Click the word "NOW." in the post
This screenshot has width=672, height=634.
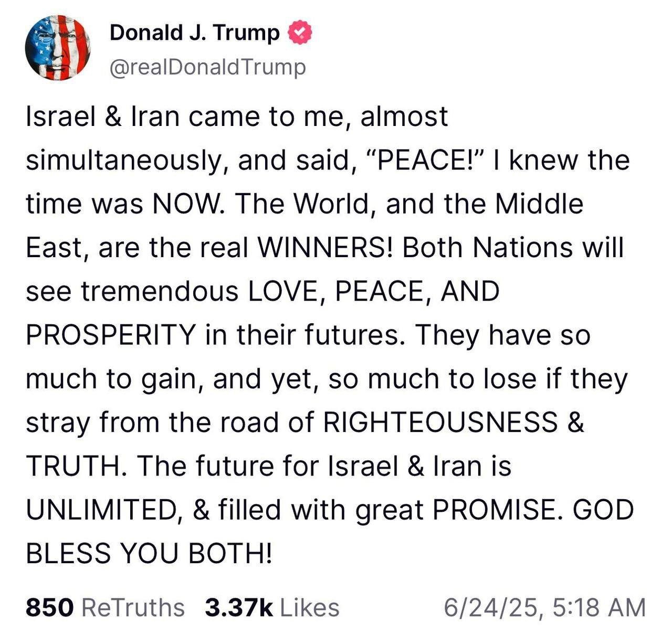coord(190,204)
